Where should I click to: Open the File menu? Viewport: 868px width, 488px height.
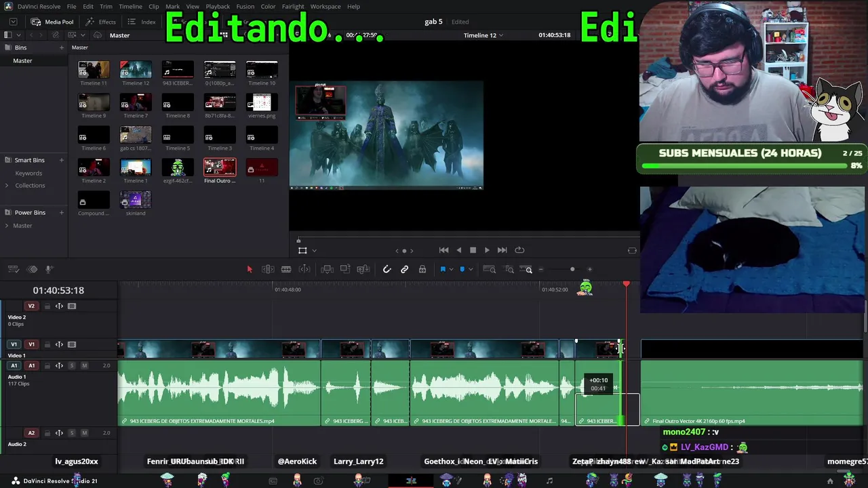(71, 6)
